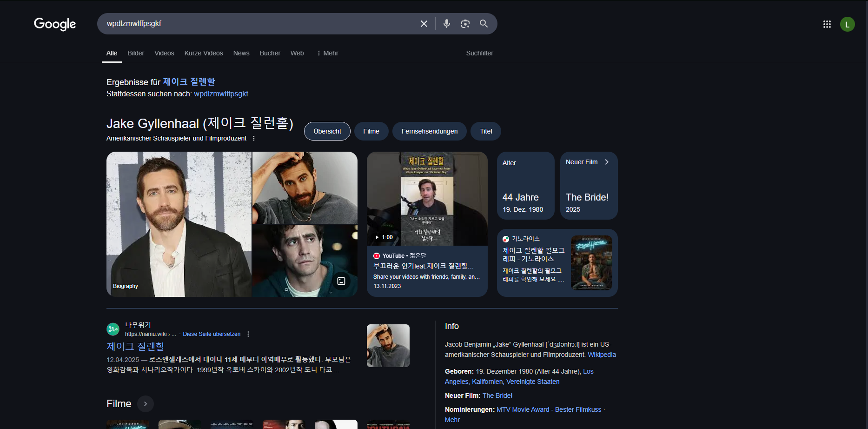Open the 키노라이즈 filmography card

[x=557, y=263]
